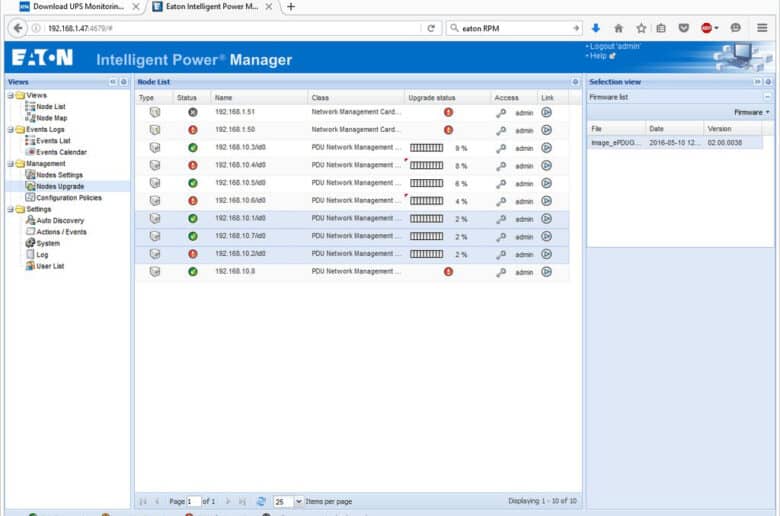Sort the node list by Upgrade status column
Image resolution: width=780 pixels, height=516 pixels.
tap(447, 98)
